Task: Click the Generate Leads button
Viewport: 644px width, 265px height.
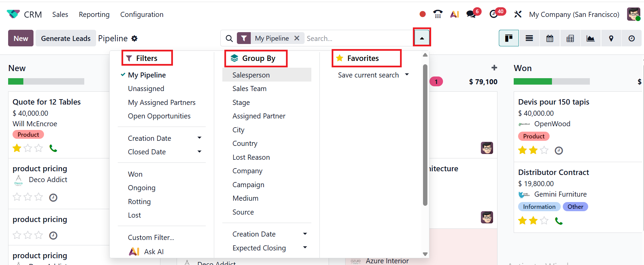Action: 66,38
